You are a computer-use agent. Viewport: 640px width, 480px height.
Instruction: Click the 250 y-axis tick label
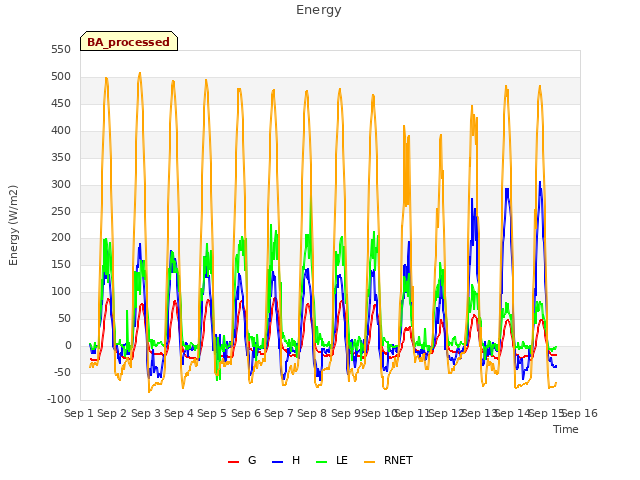pos(61,211)
